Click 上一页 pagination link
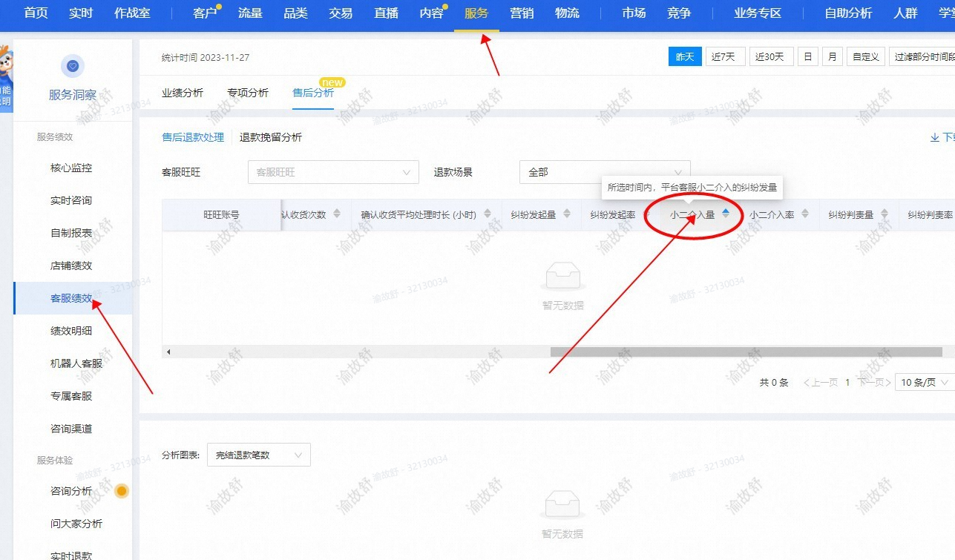Screen dimensions: 955x560 click(821, 383)
